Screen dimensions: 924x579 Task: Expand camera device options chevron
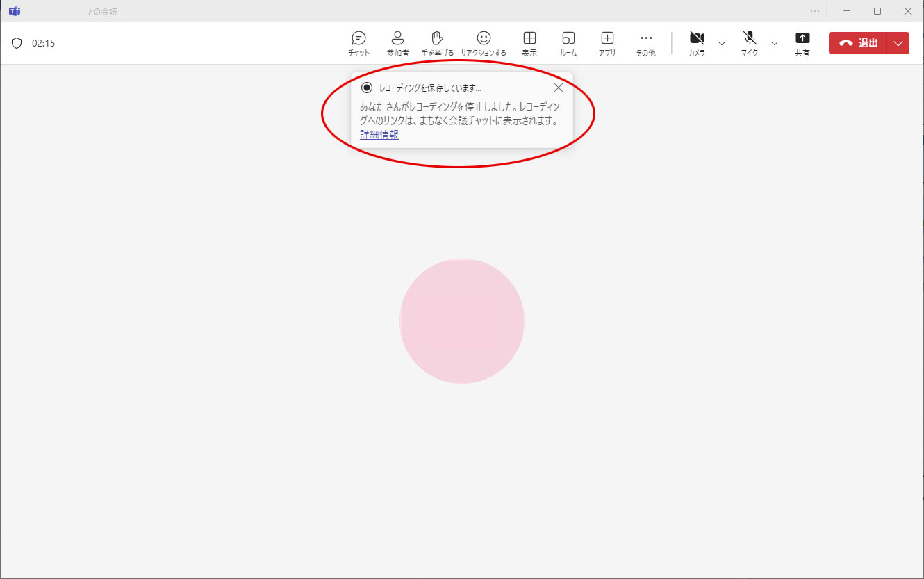722,43
